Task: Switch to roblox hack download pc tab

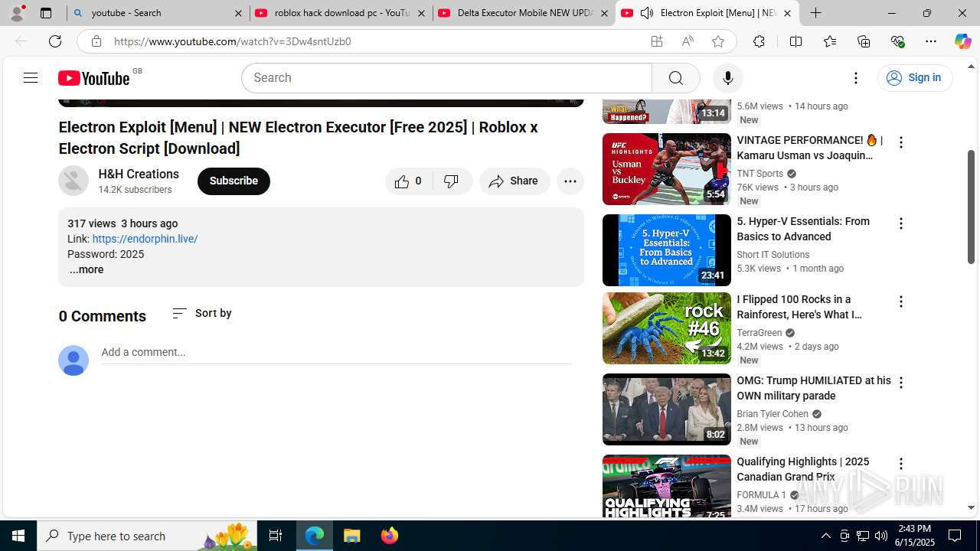Action: 341,13
